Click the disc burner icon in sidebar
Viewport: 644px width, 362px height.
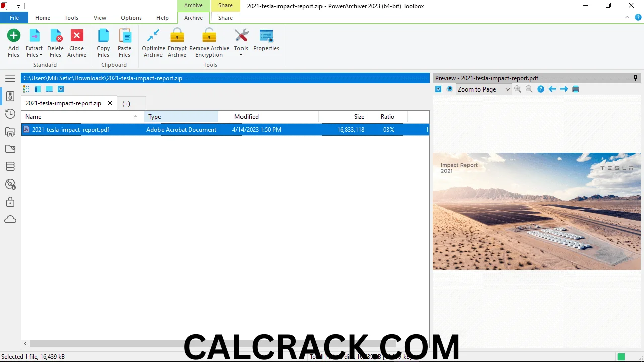tap(10, 185)
